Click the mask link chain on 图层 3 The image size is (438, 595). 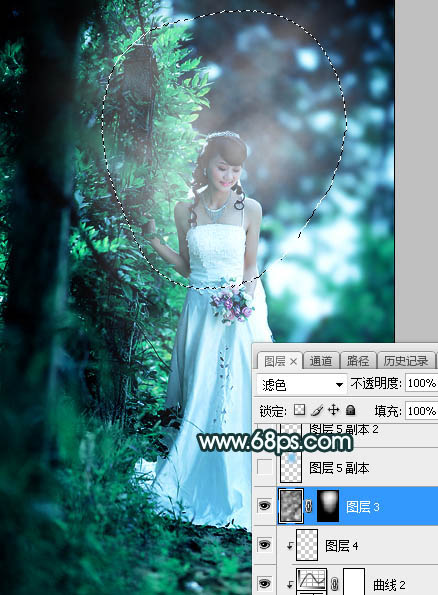coord(309,506)
